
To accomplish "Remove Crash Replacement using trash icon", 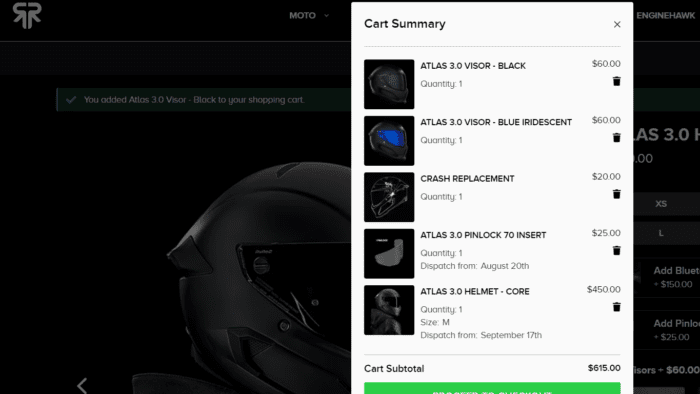I will click(x=617, y=194).
